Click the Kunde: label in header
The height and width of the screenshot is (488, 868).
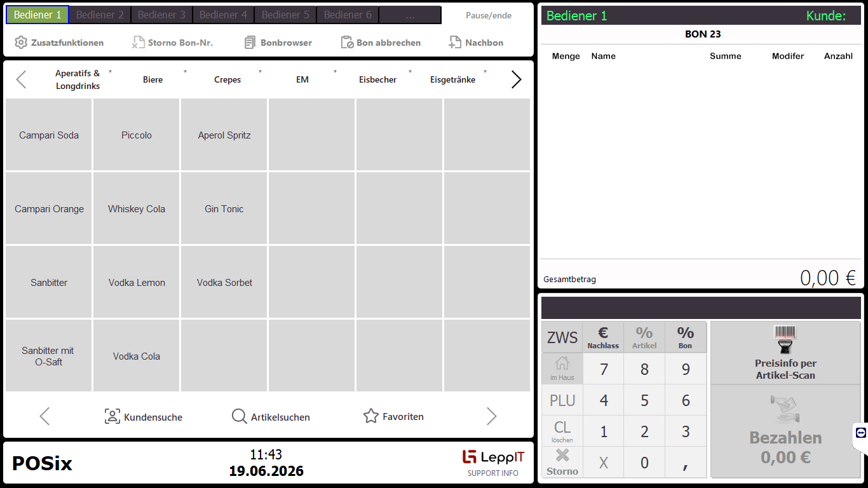[826, 16]
